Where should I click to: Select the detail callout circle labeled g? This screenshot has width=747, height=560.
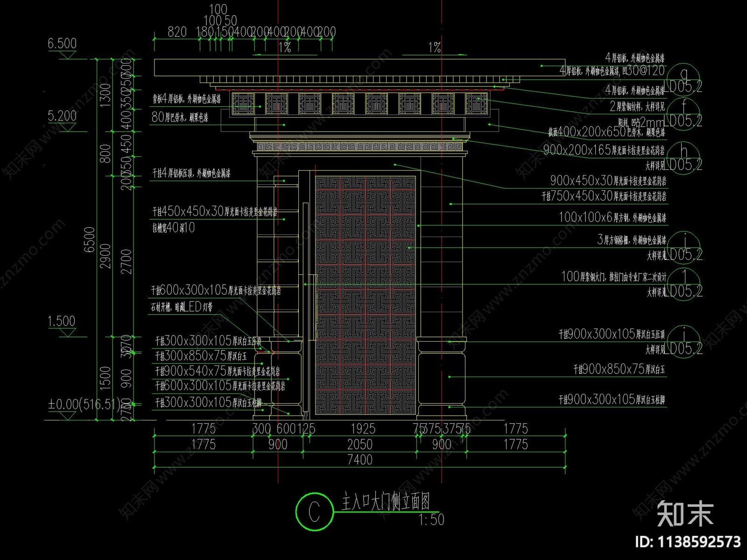pyautogui.click(x=684, y=79)
